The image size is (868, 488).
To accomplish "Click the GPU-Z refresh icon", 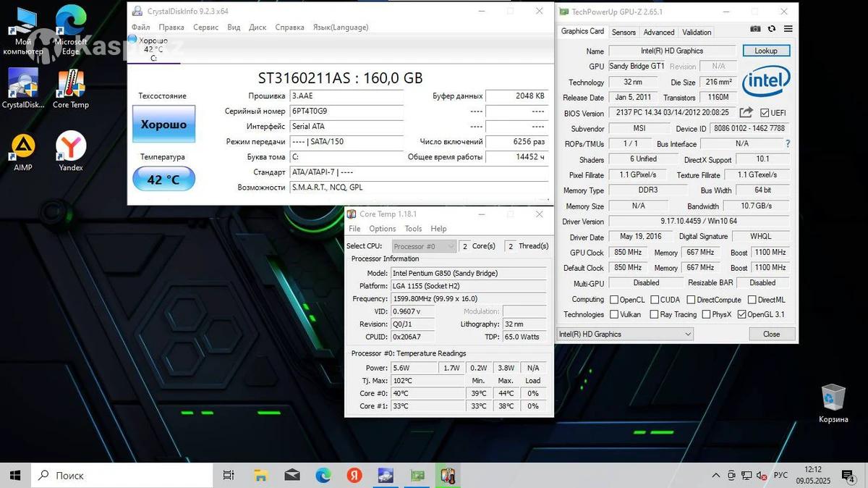I will (x=772, y=29).
